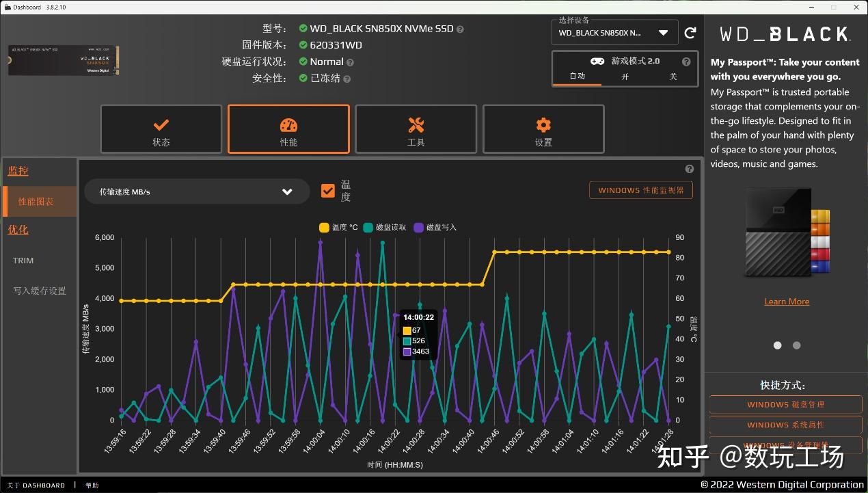This screenshot has height=493, width=868.
Task: Click the 性能 gauge icon
Action: (288, 124)
